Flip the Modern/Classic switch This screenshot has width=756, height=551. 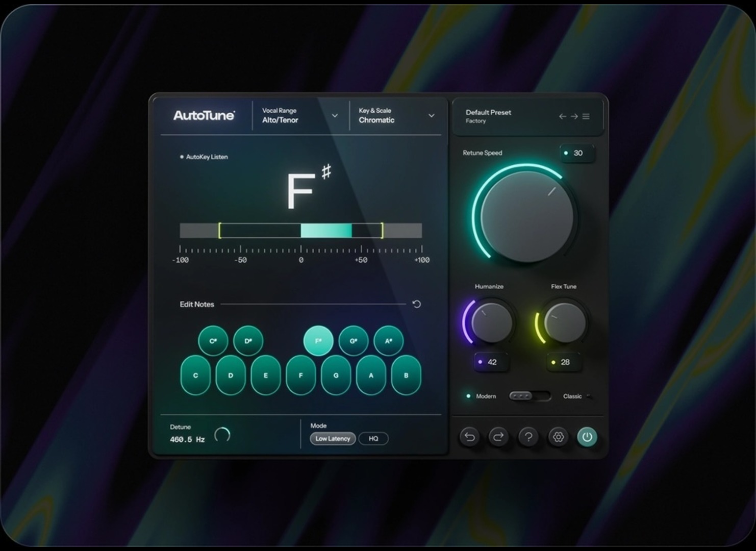click(x=530, y=396)
